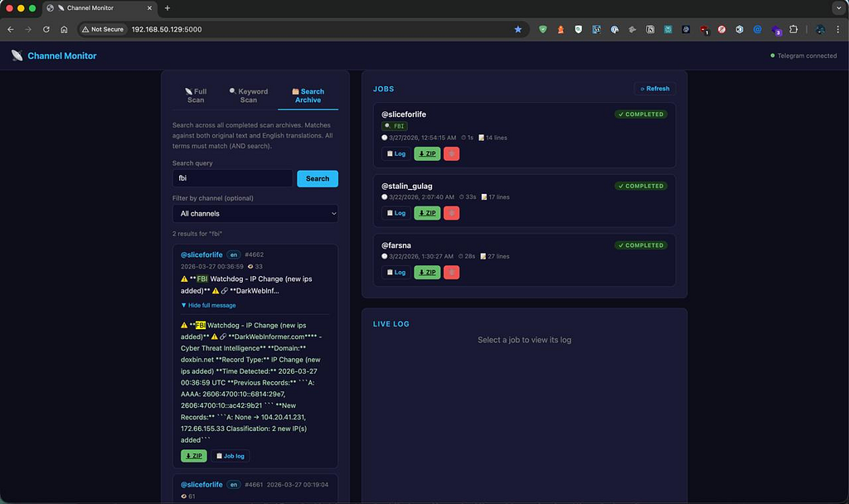
Task: Select the Search Archive tab
Action: tap(308, 96)
